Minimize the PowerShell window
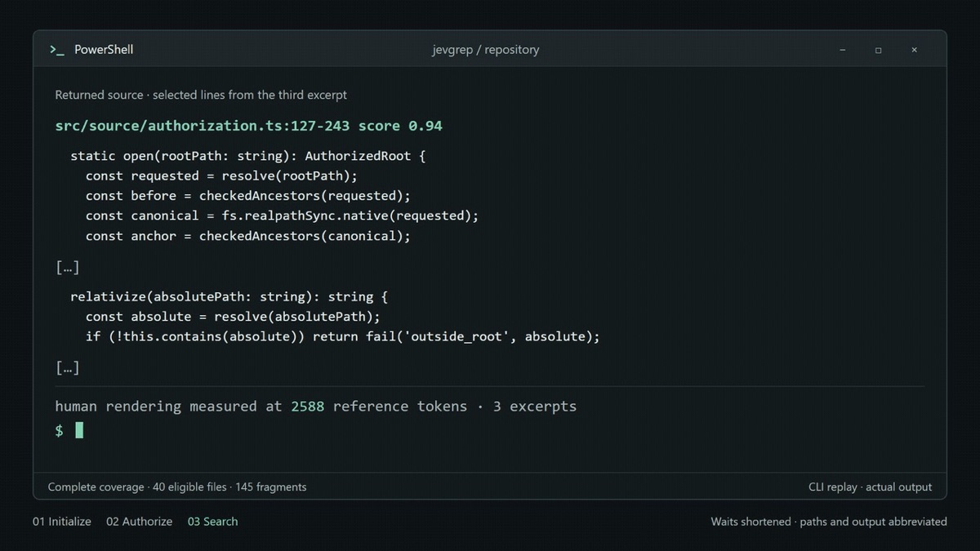The image size is (980, 551). (843, 50)
